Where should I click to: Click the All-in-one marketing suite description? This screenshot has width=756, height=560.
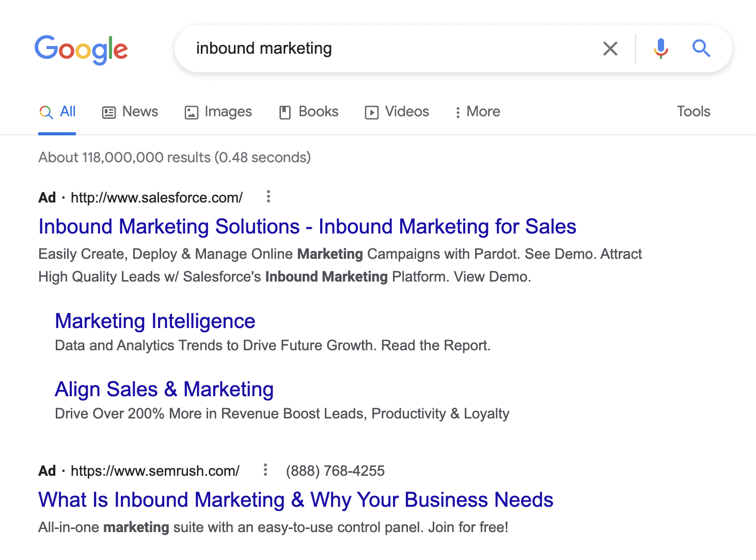coord(273,527)
